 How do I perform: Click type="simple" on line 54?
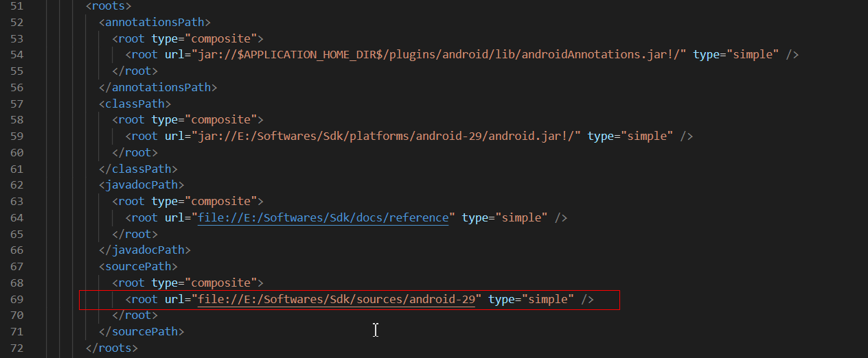pos(736,54)
